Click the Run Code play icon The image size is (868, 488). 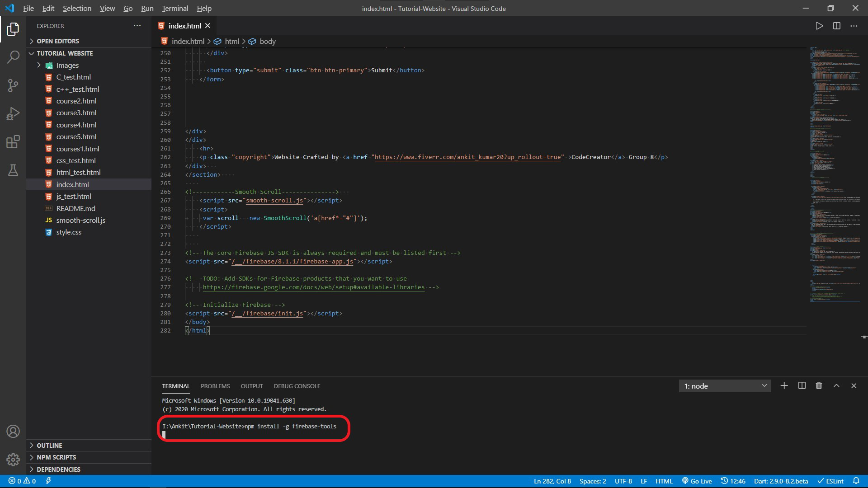pyautogui.click(x=819, y=26)
